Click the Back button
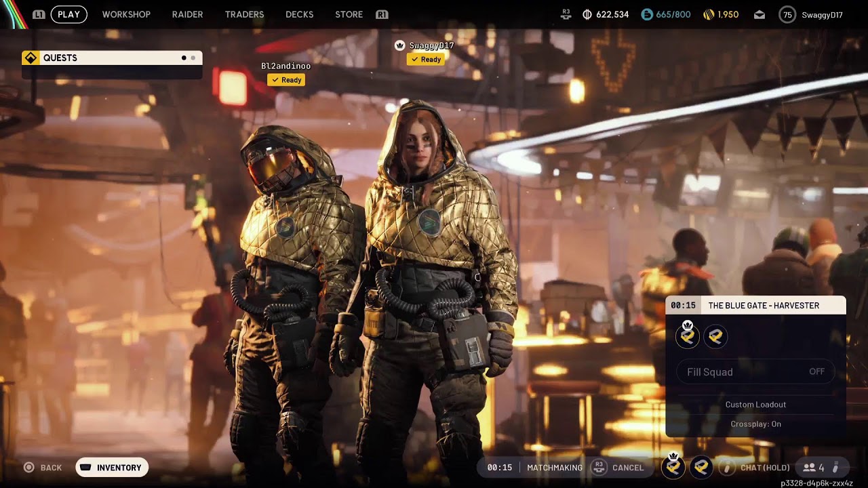This screenshot has width=868, height=488. 43,468
